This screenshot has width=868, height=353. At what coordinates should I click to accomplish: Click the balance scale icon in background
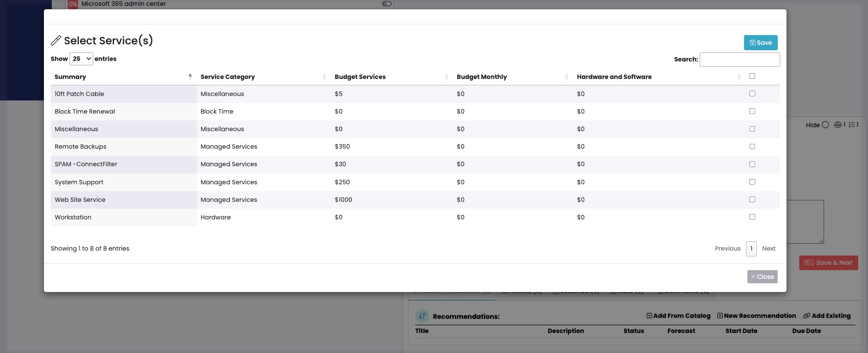(839, 125)
